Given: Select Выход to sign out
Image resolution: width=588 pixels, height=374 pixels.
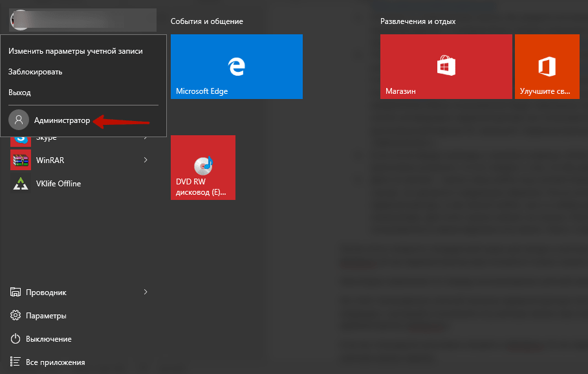Looking at the screenshot, I should (x=19, y=93).
